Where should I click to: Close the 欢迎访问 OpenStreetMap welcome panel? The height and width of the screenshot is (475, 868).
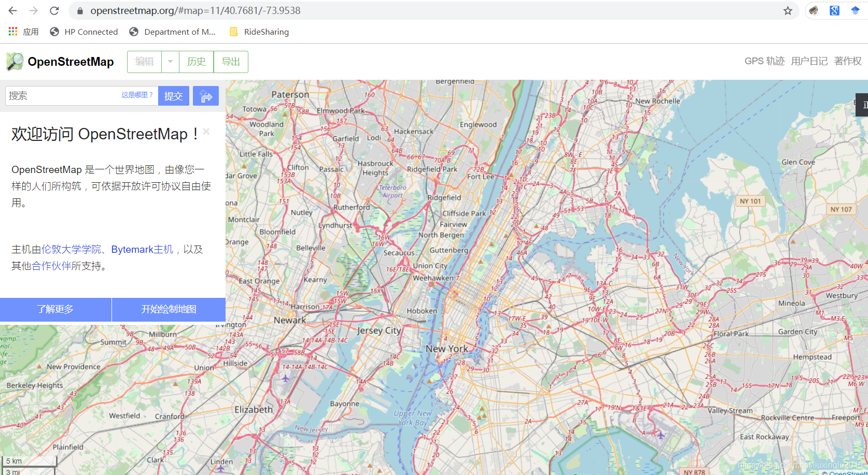206,132
